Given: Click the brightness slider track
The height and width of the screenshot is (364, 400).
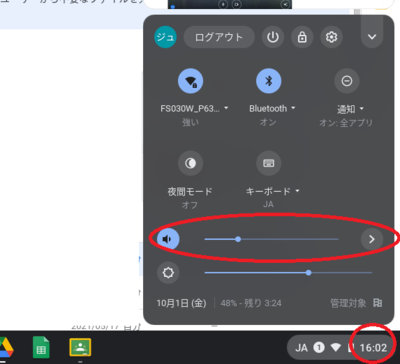Looking at the screenshot, I should 288,273.
